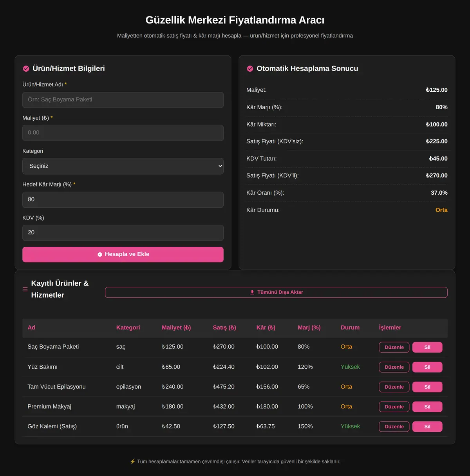Click the ₺224.40 sale price cell

pyautogui.click(x=224, y=367)
